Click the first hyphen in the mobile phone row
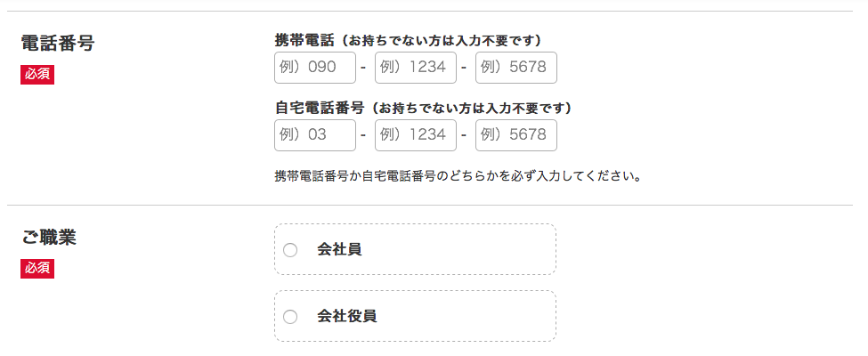Image resolution: width=868 pixels, height=356 pixels. click(363, 68)
